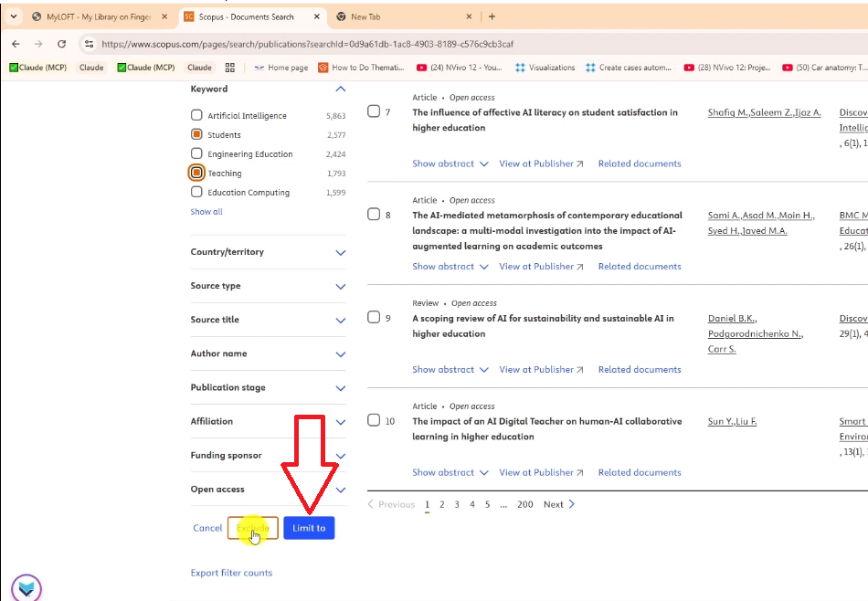The image size is (868, 601).
Task: Select result 7 checkbox
Action: tap(374, 111)
